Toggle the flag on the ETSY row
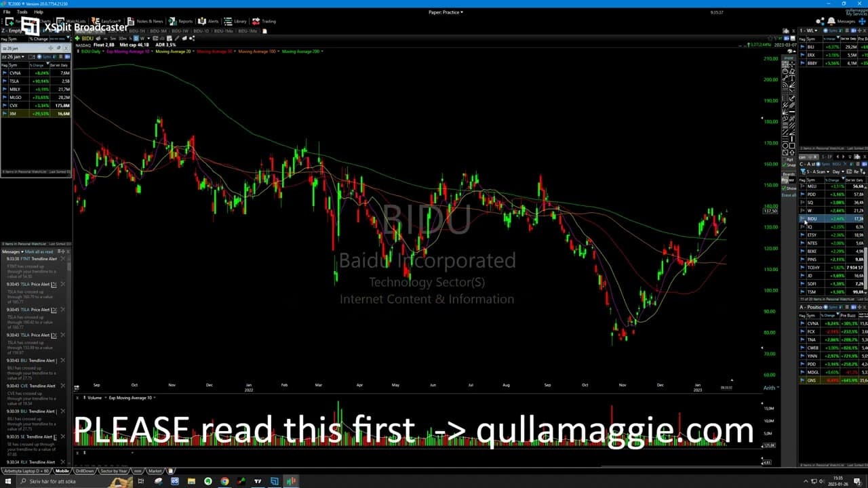 803,235
